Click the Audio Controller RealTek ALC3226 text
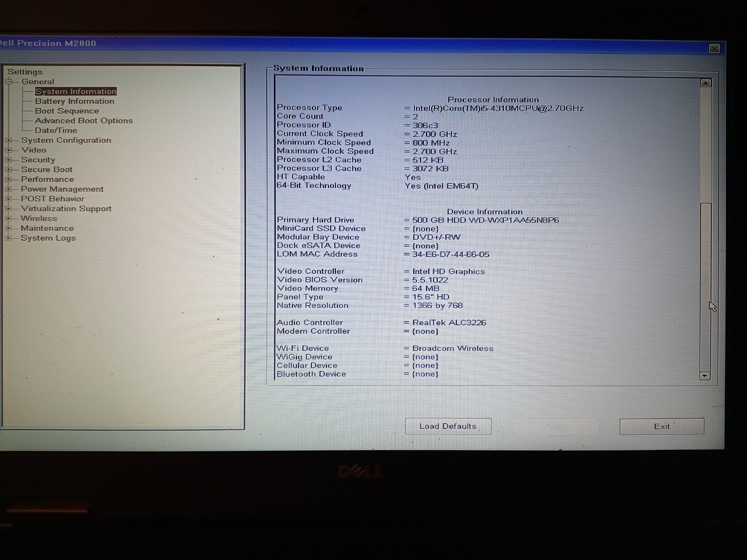This screenshot has height=560, width=747. [449, 322]
